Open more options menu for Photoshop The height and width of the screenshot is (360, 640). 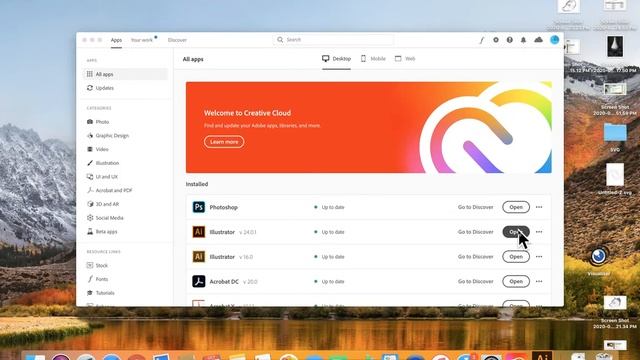(539, 207)
